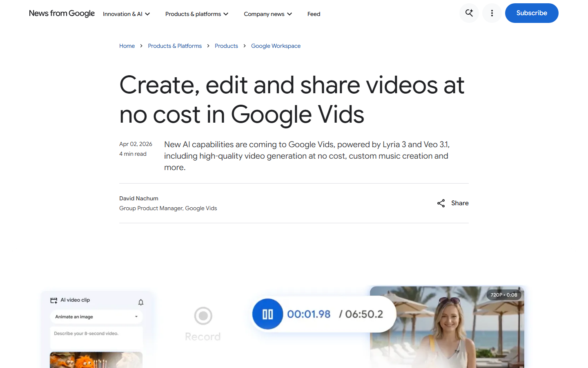Image resolution: width=588 pixels, height=368 pixels.
Task: Click Group Product Manager, Google Vids text
Action: 168,208
